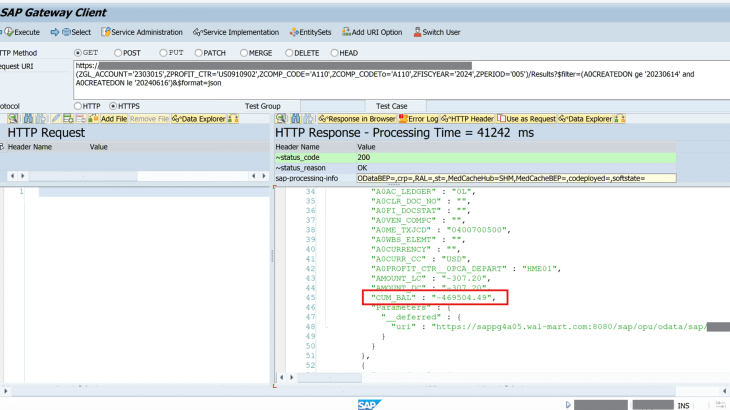
Task: Click Add File in the request toolbar
Action: click(x=114, y=119)
